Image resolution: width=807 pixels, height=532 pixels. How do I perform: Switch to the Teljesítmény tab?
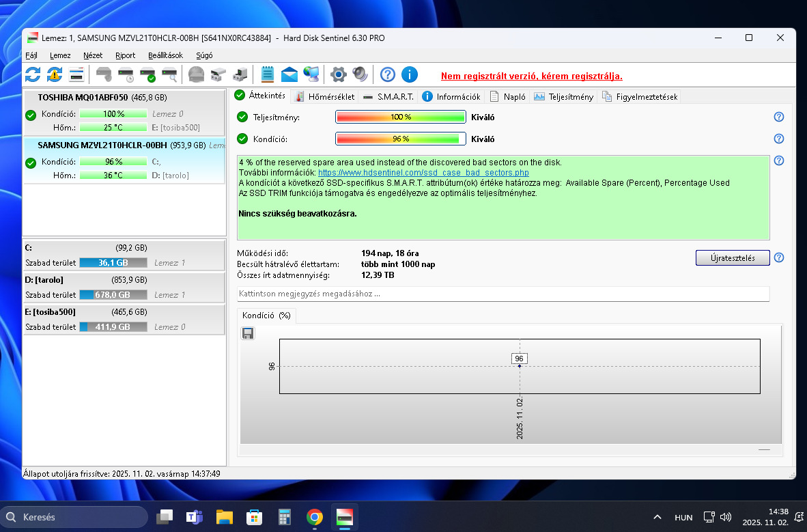(563, 96)
